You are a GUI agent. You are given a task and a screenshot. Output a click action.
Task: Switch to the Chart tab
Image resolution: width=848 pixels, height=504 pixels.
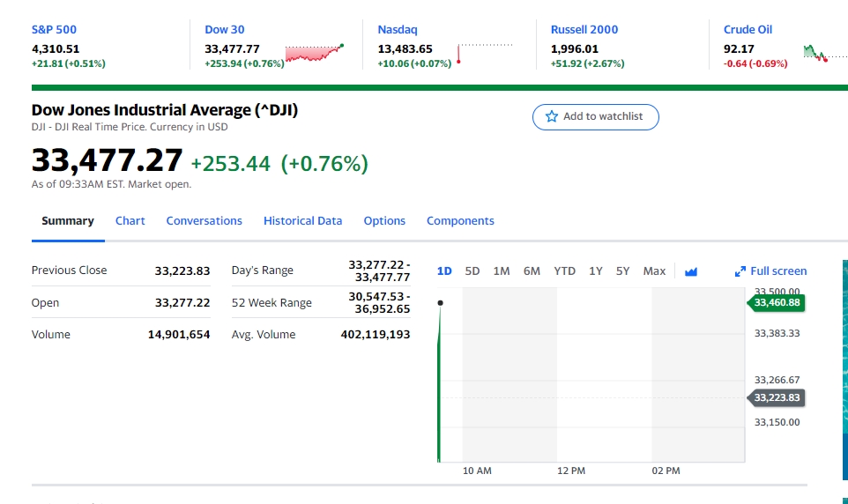[130, 220]
